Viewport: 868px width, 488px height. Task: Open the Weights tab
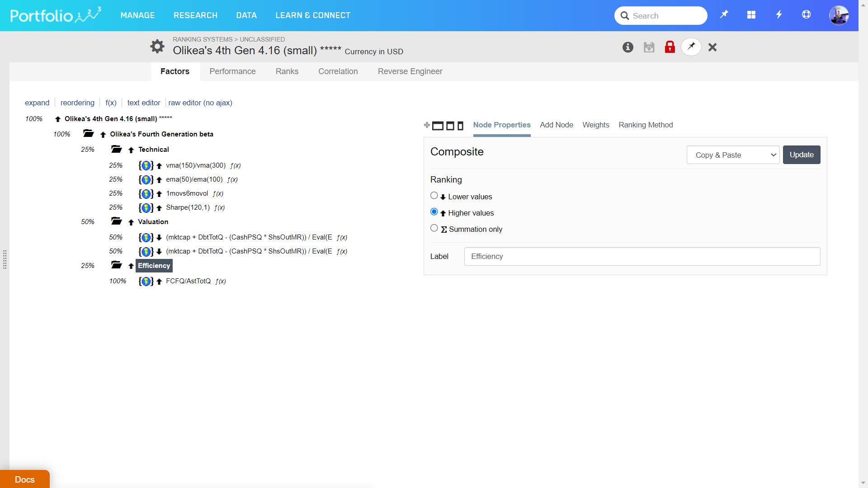coord(595,125)
